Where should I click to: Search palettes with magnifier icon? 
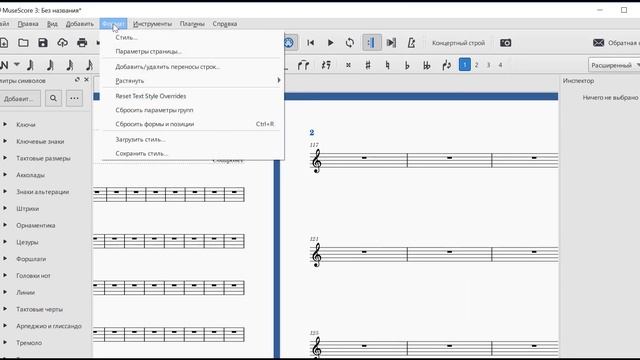[x=53, y=98]
